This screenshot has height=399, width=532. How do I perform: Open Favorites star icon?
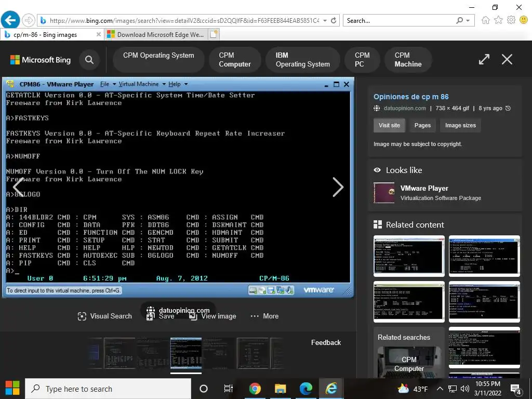[498, 20]
